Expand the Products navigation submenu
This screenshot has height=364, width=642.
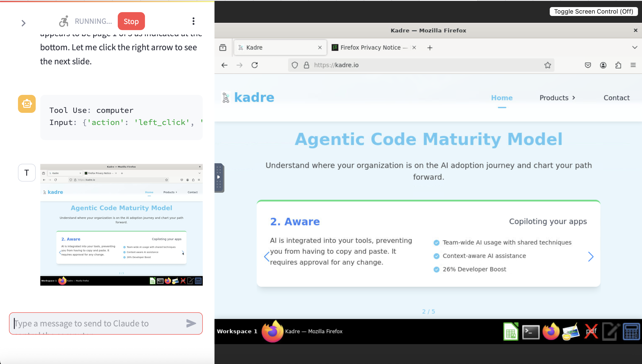coord(557,98)
